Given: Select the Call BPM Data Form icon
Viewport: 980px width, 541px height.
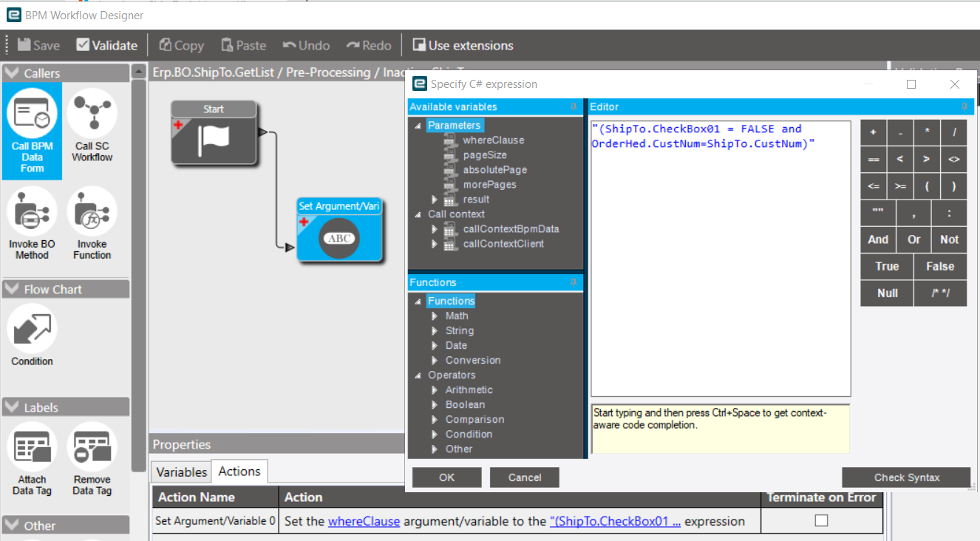Looking at the screenshot, I should point(32,132).
